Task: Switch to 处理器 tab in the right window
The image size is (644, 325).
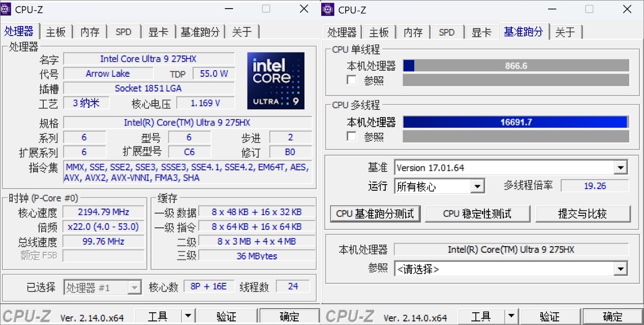Action: [x=342, y=32]
